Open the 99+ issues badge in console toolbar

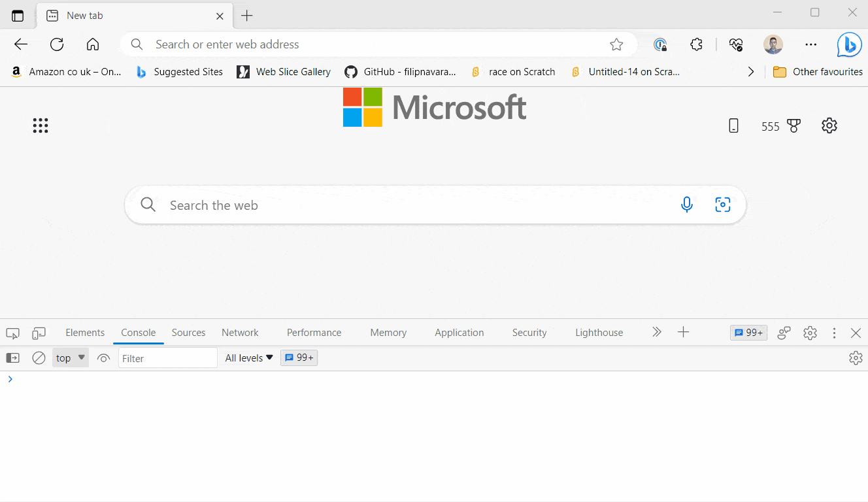[x=299, y=358]
